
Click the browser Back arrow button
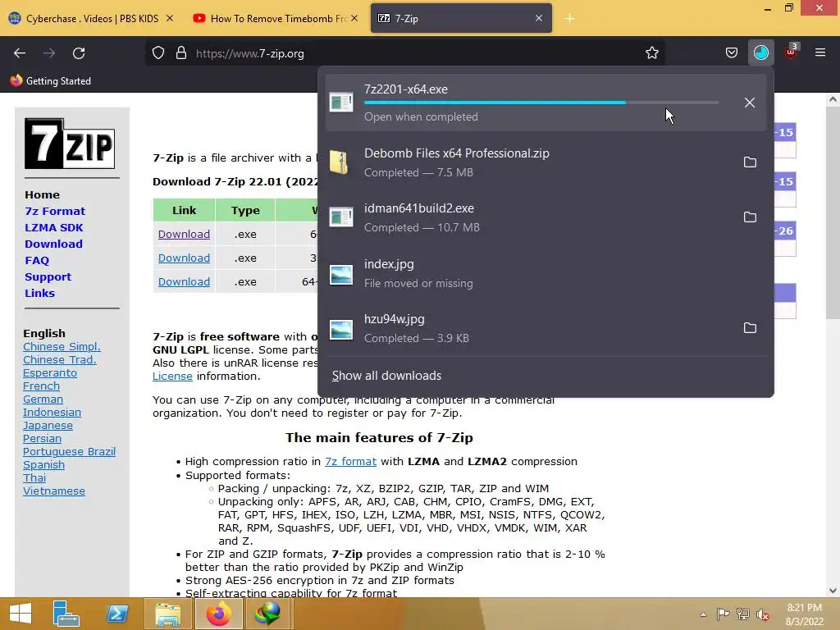point(20,53)
